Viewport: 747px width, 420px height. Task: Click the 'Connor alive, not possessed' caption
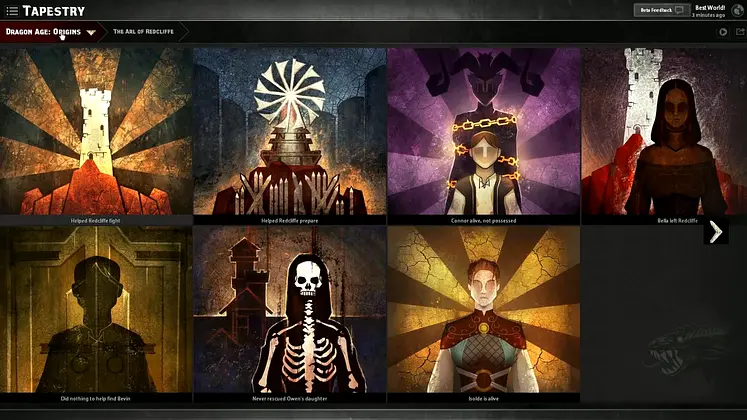coord(484,220)
